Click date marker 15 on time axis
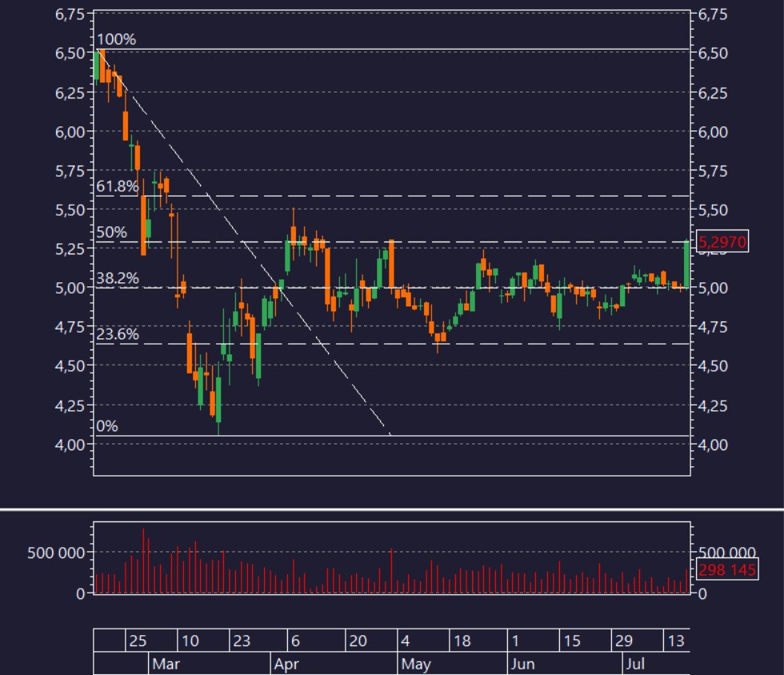 [x=572, y=641]
